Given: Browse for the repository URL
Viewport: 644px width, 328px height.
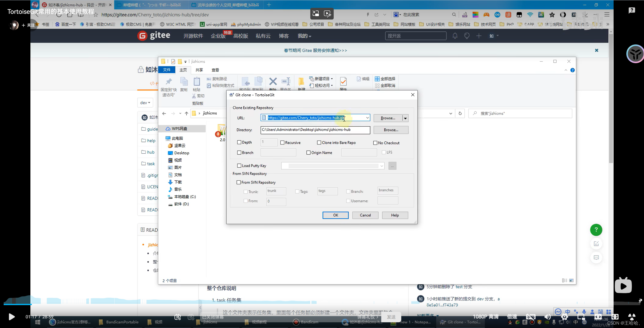Looking at the screenshot, I should (388, 118).
